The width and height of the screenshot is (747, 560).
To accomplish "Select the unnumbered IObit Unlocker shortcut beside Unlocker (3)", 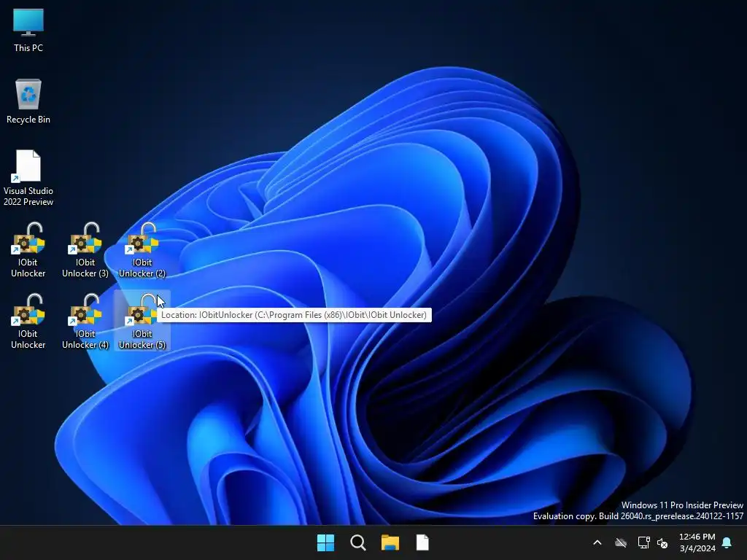I will click(x=28, y=249).
